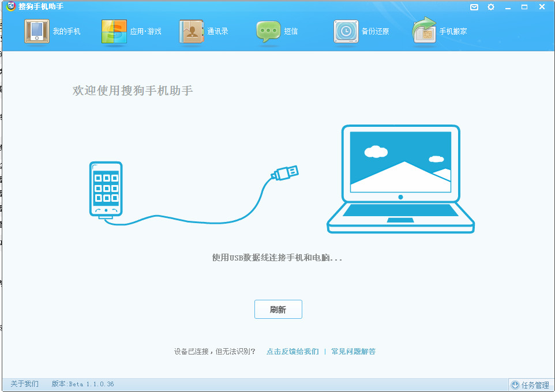The height and width of the screenshot is (392, 555).
Task: Click the 刷新 refresh button
Action: (278, 309)
